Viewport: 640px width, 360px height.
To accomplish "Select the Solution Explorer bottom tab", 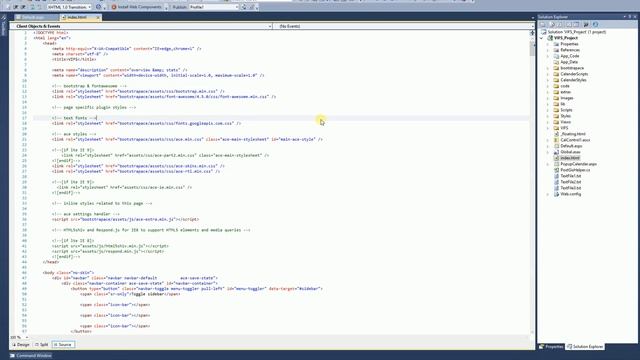I will coord(585,347).
